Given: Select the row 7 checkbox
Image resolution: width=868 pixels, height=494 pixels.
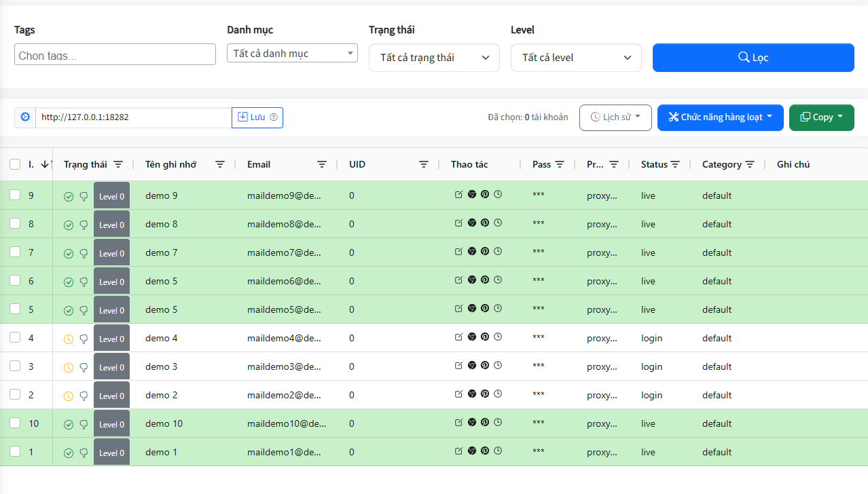Looking at the screenshot, I should 15,252.
